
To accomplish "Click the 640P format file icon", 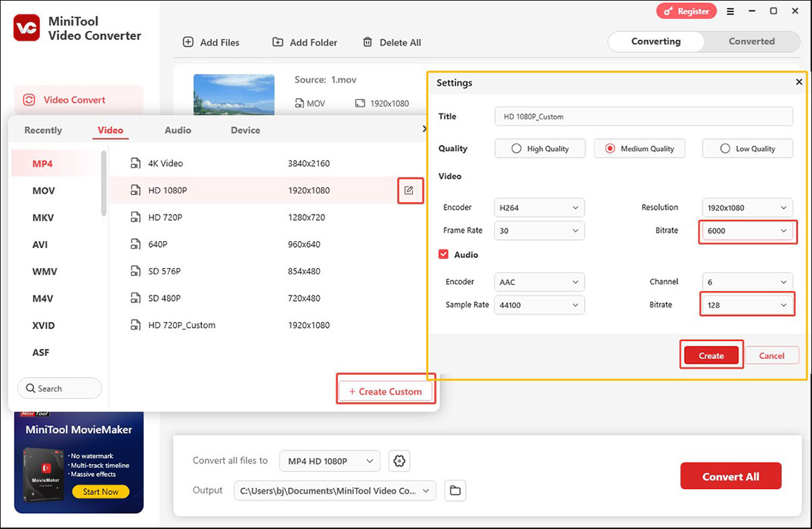I will 135,244.
